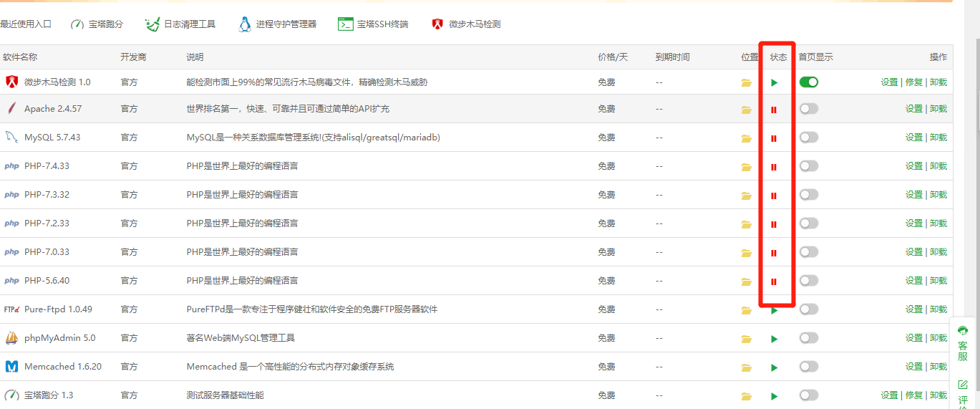Click the stopped status icon for PHP-7.2.33

pos(774,224)
